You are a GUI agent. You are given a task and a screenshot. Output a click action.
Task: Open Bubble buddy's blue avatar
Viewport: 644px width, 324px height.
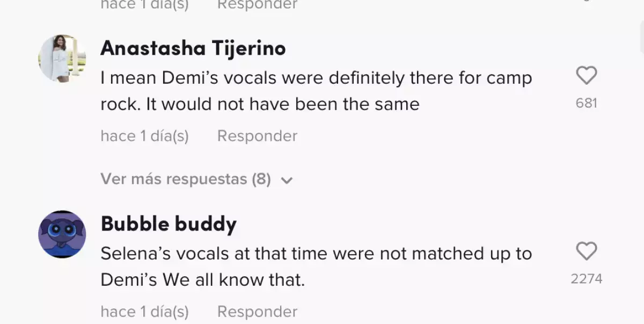click(62, 234)
